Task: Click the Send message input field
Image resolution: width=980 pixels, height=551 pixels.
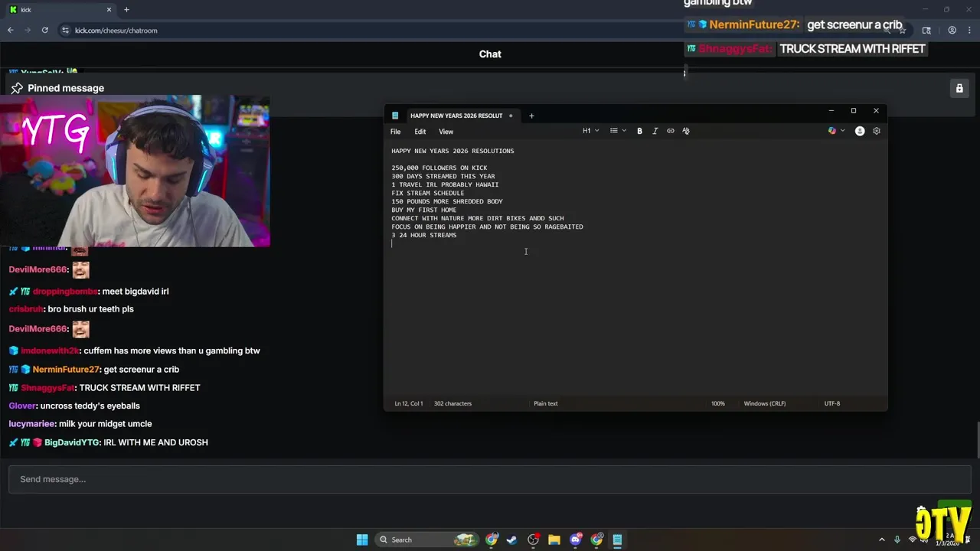Action: click(490, 479)
